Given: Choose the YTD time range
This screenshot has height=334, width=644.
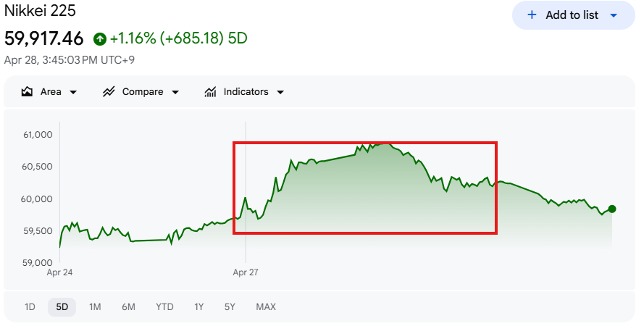Looking at the screenshot, I should (164, 307).
